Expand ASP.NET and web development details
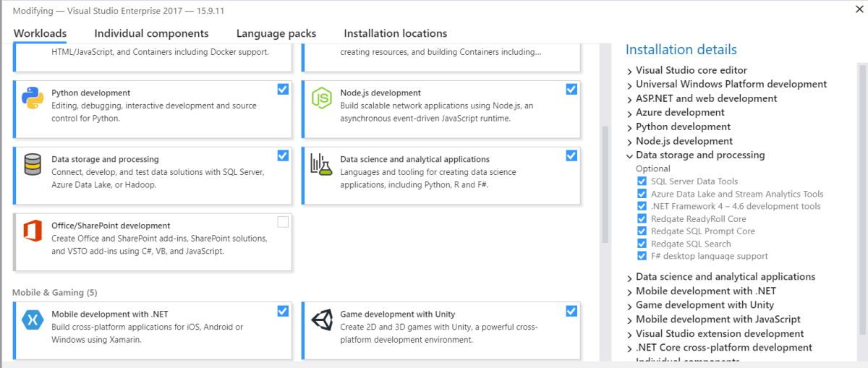This screenshot has width=868, height=368. pyautogui.click(x=629, y=99)
